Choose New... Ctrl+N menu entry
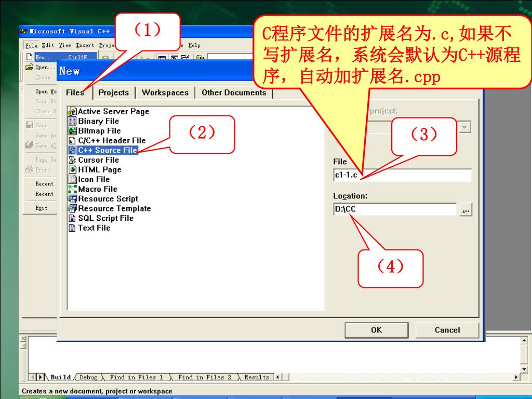This screenshot has height=399, width=532. [61, 57]
